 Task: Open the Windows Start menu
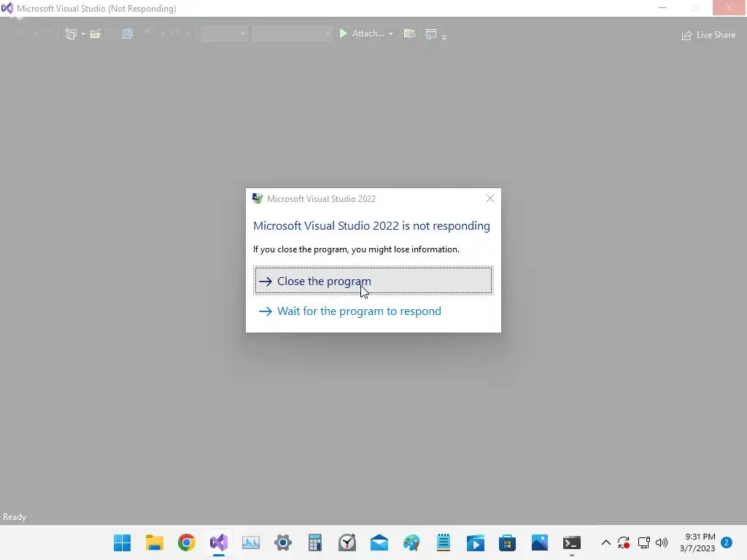click(123, 542)
